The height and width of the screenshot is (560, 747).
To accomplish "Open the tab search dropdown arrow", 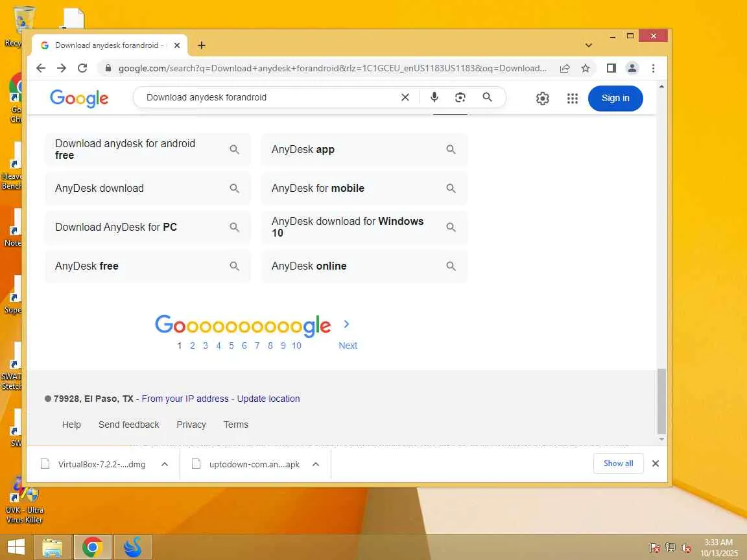I will [x=589, y=45].
